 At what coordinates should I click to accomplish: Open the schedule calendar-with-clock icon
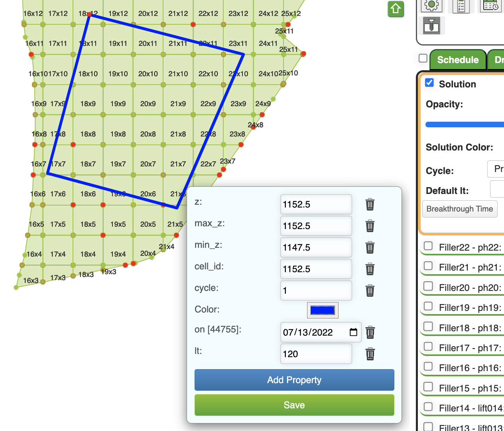click(x=490, y=5)
